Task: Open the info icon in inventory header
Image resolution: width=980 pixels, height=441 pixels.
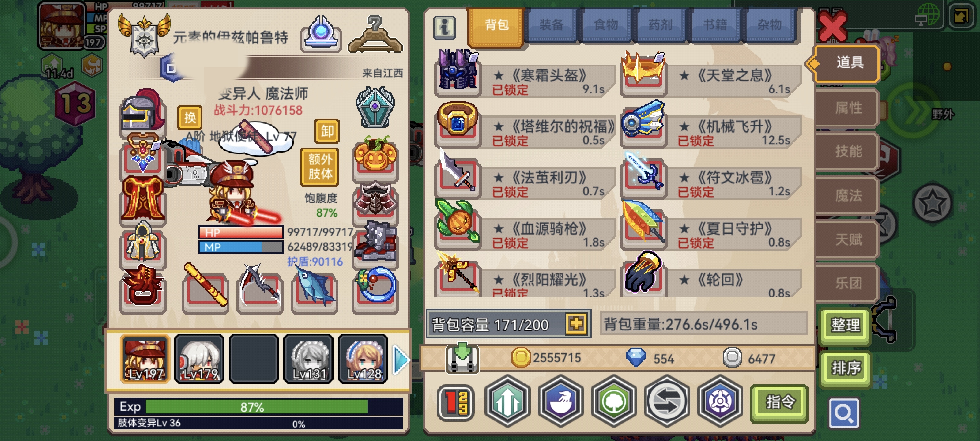Action: [x=444, y=27]
